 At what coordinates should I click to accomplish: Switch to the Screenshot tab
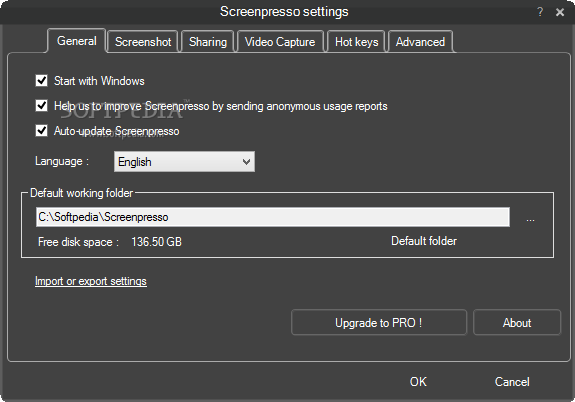[x=143, y=42]
